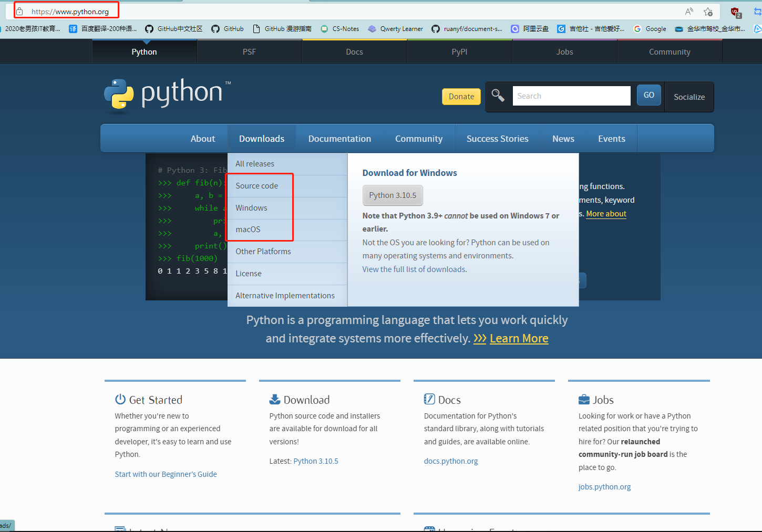Open the Downloads navigation menu
This screenshot has width=762, height=532.
(x=262, y=139)
